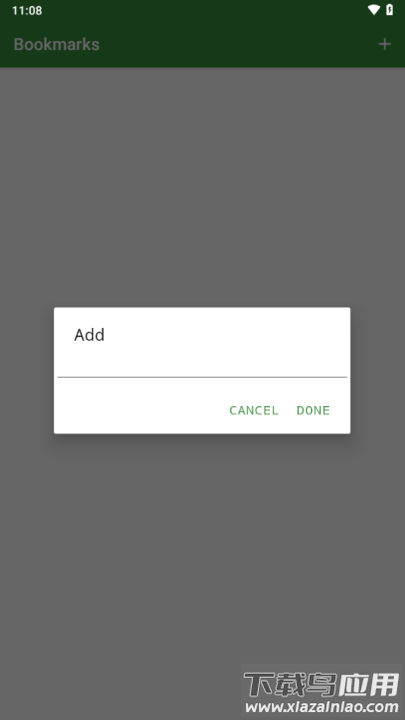The height and width of the screenshot is (720, 405).
Task: Click the Add dialog title text
Action: pyautogui.click(x=90, y=335)
